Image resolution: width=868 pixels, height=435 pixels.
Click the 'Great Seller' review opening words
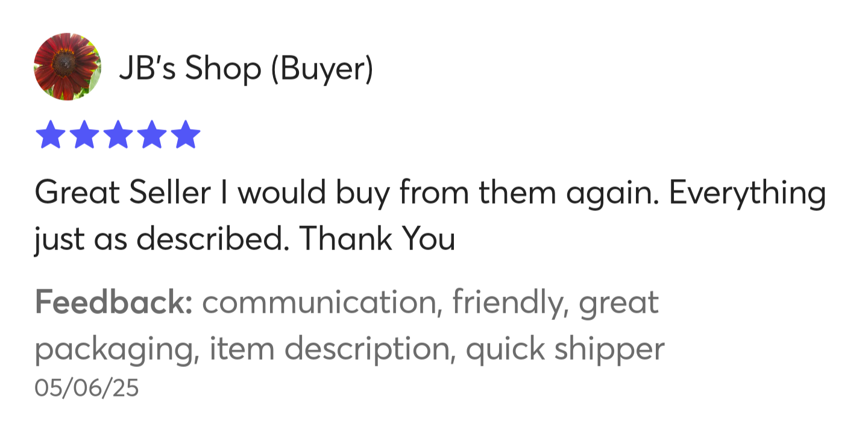point(123,193)
